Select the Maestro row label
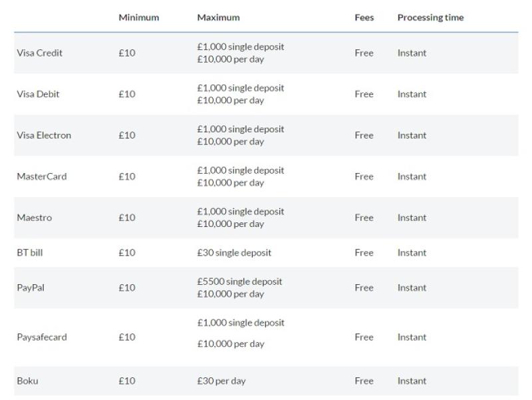This screenshot has width=532, height=400. 34,218
